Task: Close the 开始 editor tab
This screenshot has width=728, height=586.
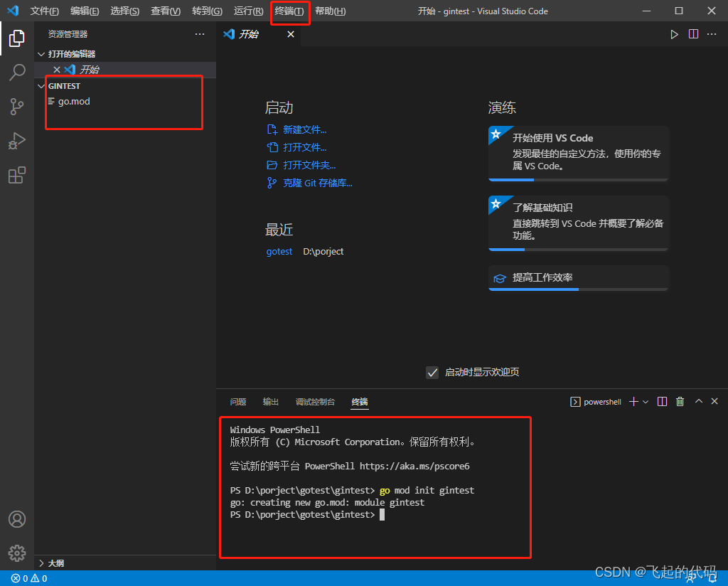Action: click(x=291, y=34)
